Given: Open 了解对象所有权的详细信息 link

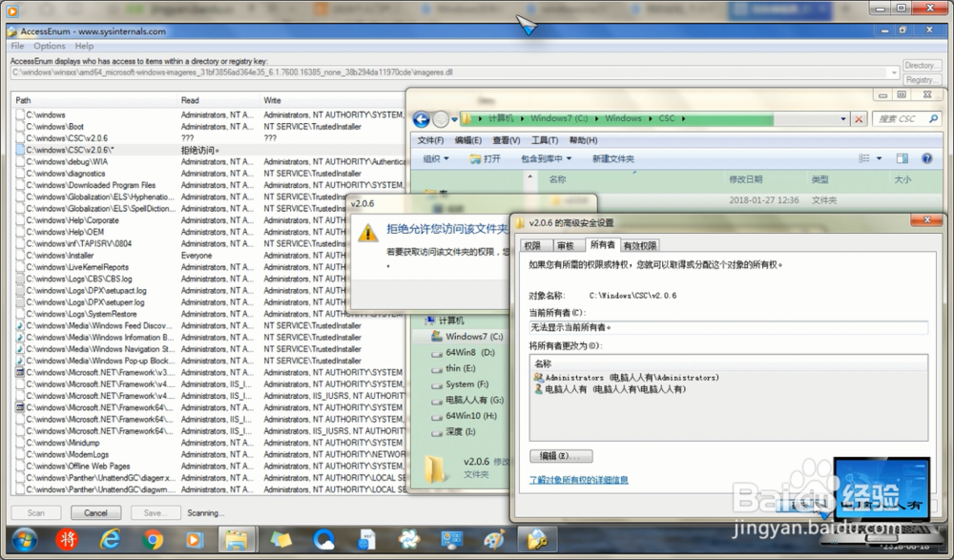Looking at the screenshot, I should tap(579, 480).
